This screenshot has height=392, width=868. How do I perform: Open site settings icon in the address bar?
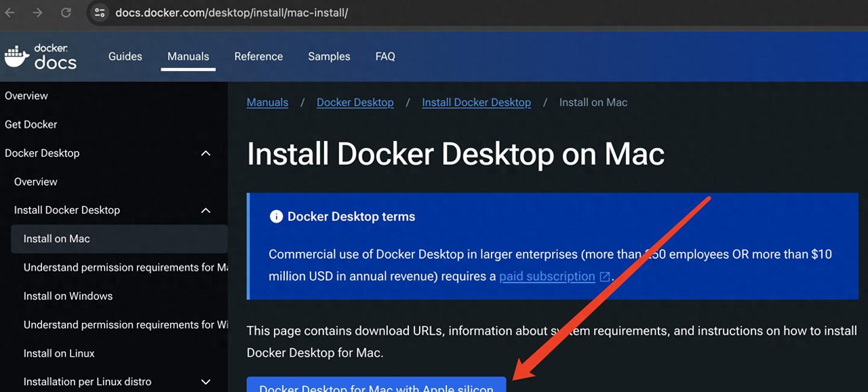click(x=99, y=12)
